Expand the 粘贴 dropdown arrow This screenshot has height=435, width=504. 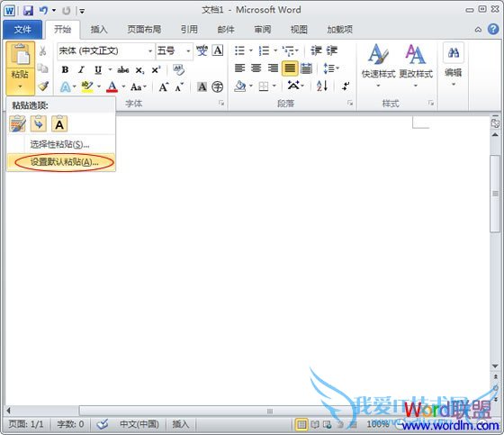[x=20, y=86]
